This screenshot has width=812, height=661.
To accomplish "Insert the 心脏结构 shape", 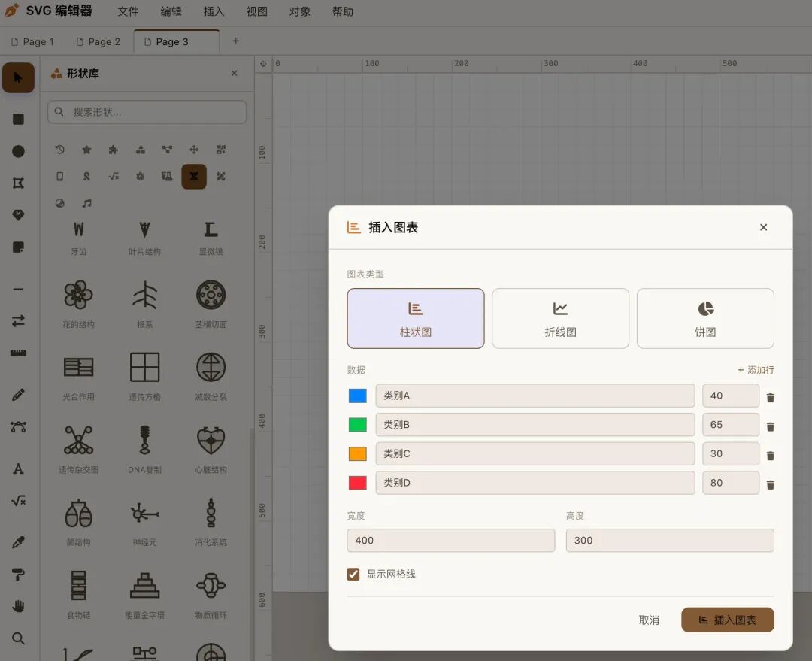I will [x=211, y=449].
